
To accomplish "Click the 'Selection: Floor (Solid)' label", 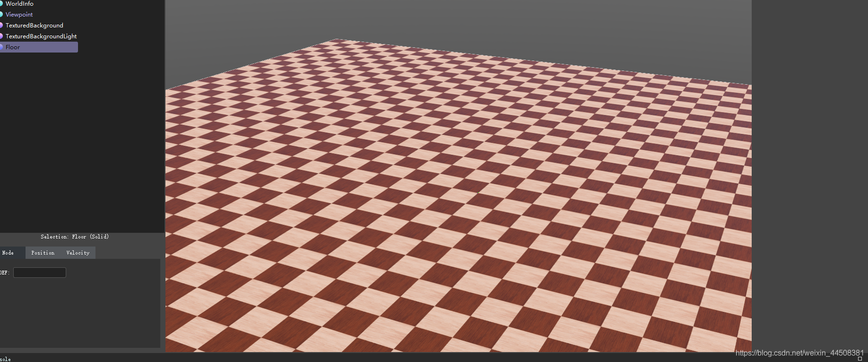I will pyautogui.click(x=75, y=237).
